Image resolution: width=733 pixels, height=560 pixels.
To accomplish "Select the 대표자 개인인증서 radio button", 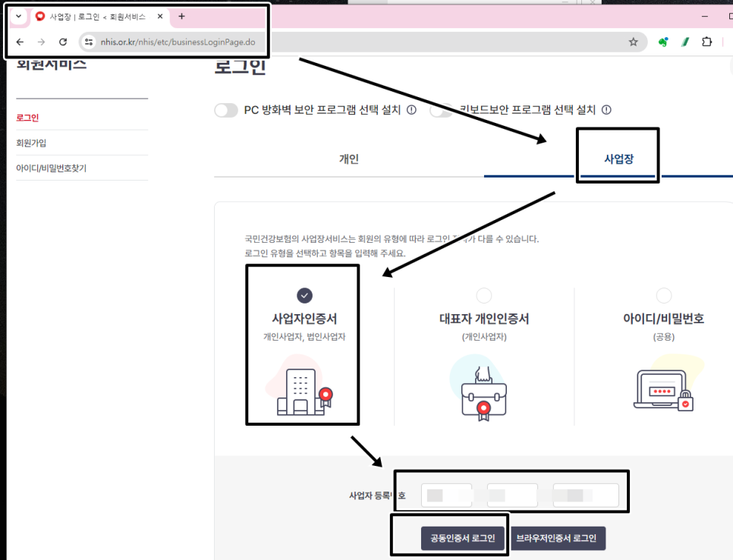I will [483, 295].
